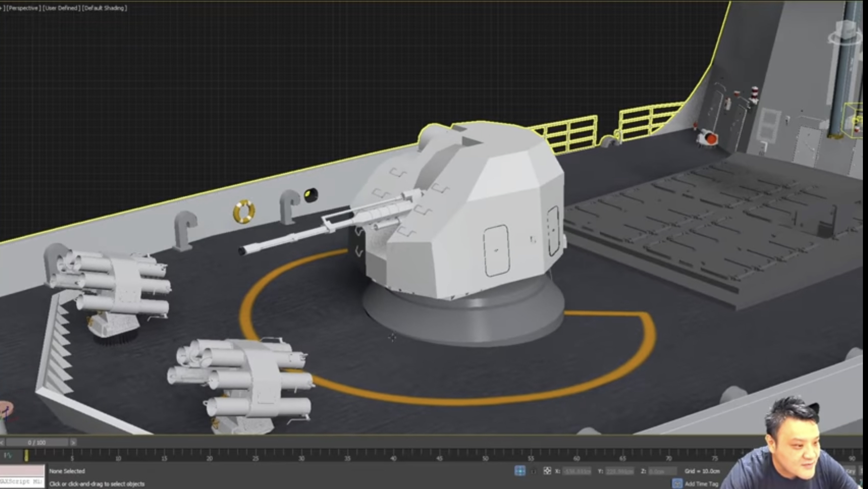Toggle the selection lock icon in the status bar
Viewport: 868px width, 489px height.
click(x=533, y=471)
